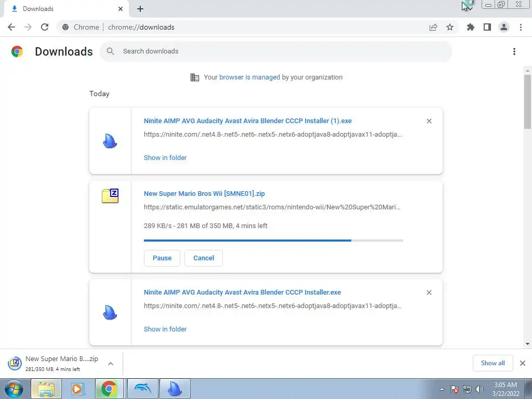Remove Ninite Installer.exe entry from list
Image resolution: width=532 pixels, height=399 pixels.
coord(429,292)
